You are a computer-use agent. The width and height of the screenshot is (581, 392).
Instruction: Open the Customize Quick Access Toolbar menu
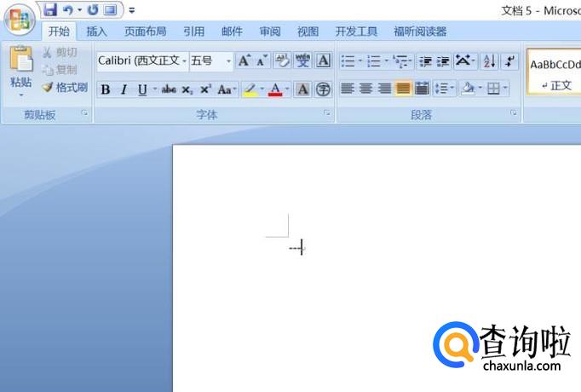point(131,10)
